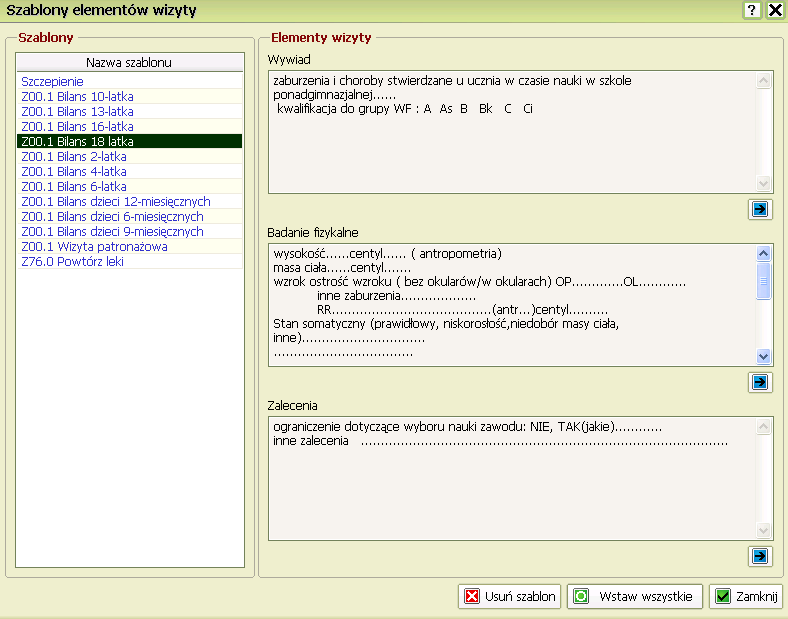This screenshot has height=619, width=788.
Task: Click the Zamknij button
Action: click(x=746, y=596)
